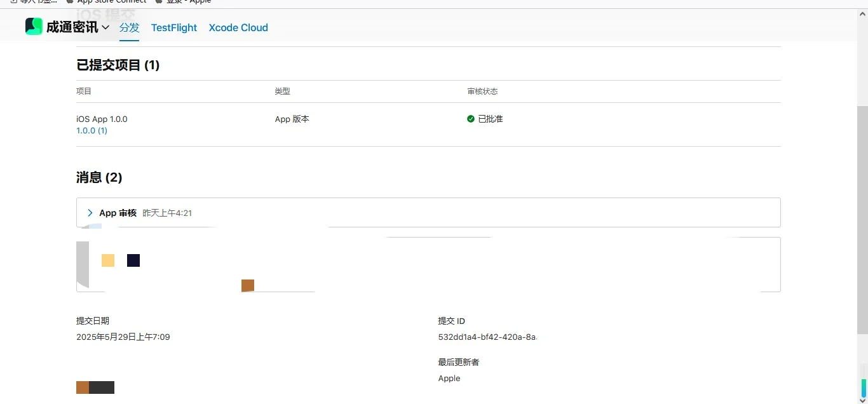Select the submission ID 532dd1a4-bf42-420a-8a value
The height and width of the screenshot is (404, 868).
point(488,337)
